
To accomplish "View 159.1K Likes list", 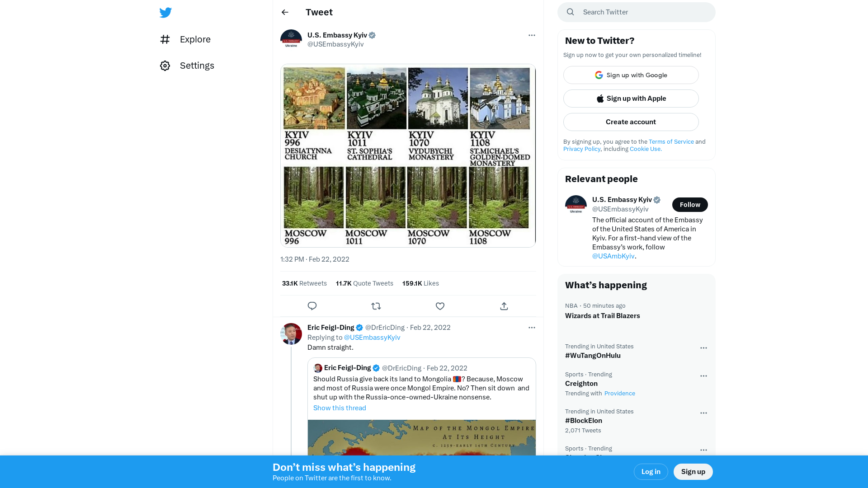I will 420,283.
